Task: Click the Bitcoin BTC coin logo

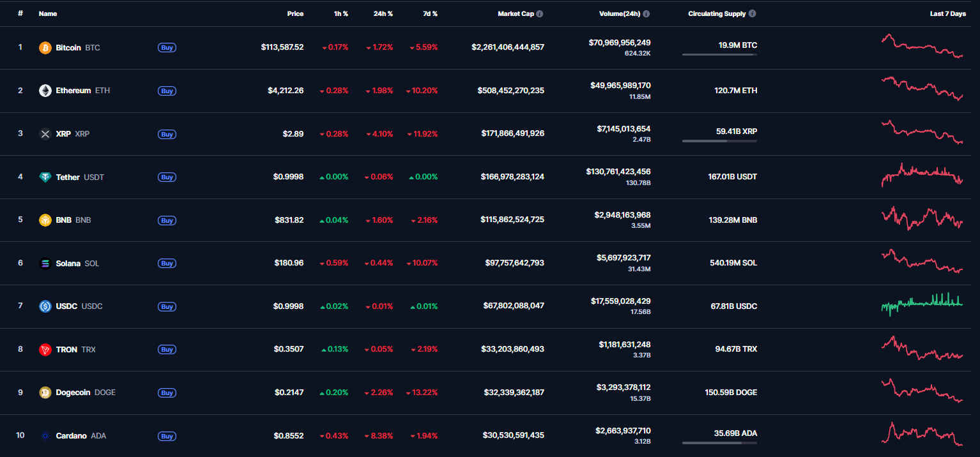Action: click(x=45, y=47)
